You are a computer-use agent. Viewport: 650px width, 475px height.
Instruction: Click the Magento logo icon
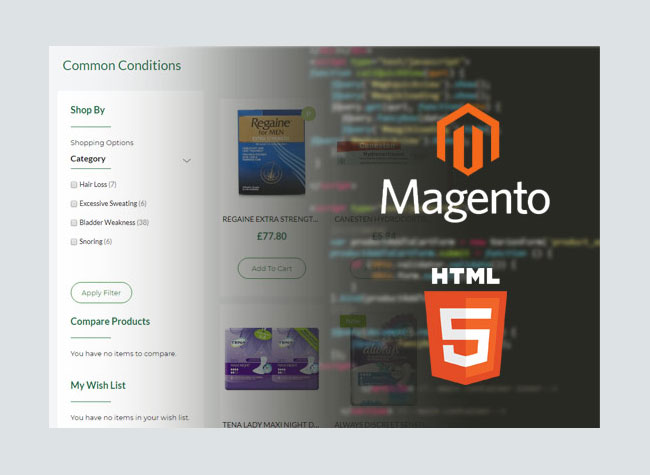click(x=468, y=139)
